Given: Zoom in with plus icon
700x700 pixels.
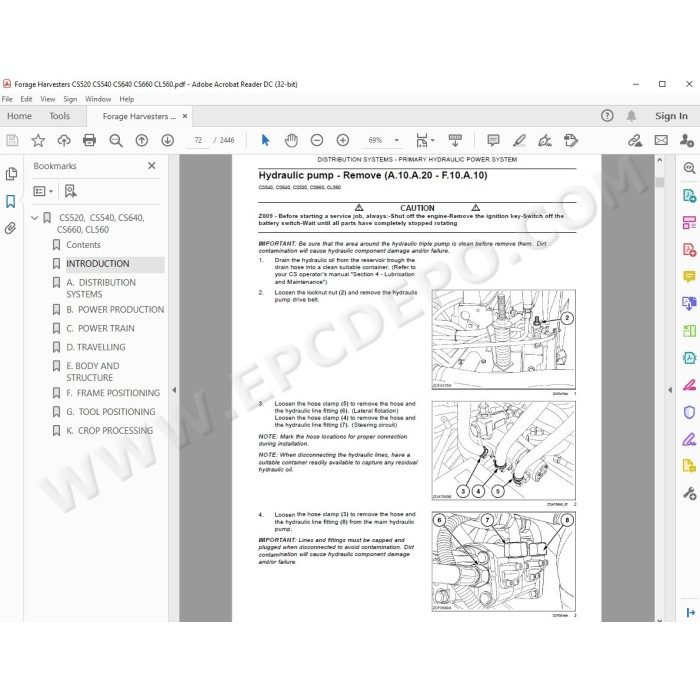Looking at the screenshot, I should [x=342, y=141].
